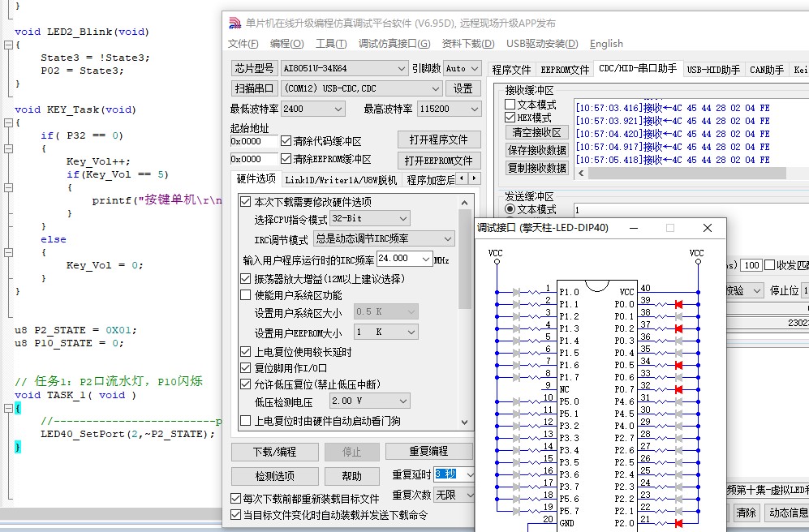Click the send buffer text input field
This screenshot has height=532, width=809.
[691, 209]
